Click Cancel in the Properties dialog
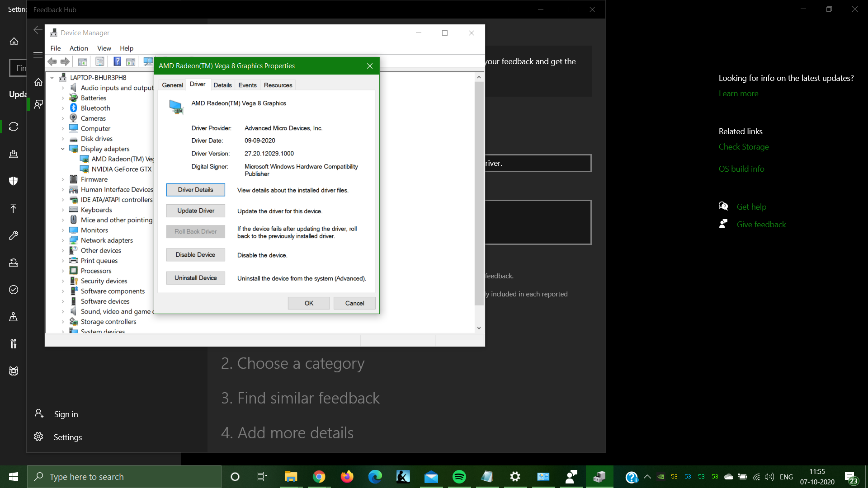Screen dimensions: 868x488 (354, 303)
